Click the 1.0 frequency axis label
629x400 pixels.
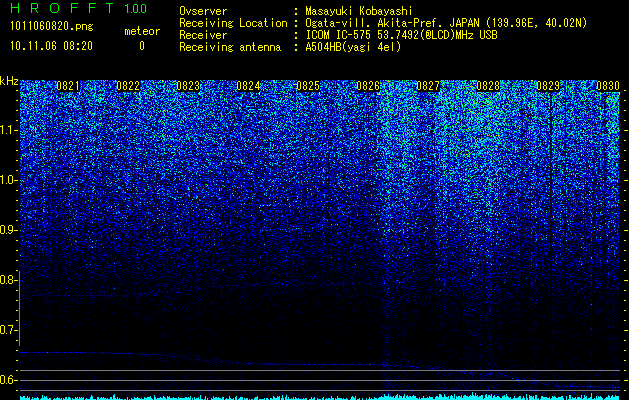click(x=8, y=180)
